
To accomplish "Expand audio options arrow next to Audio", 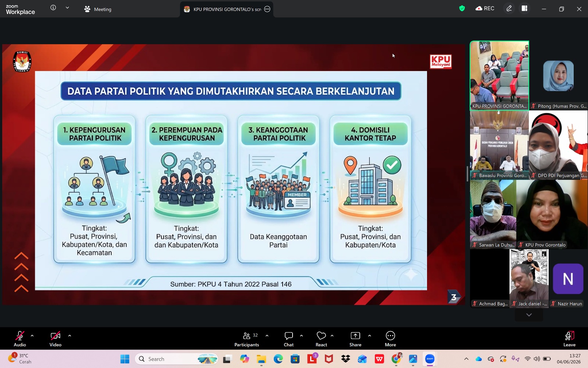I will [x=32, y=336].
